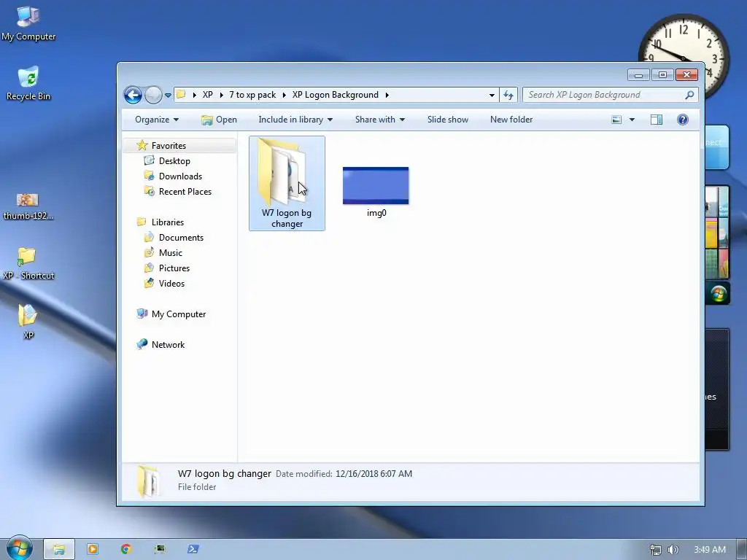747x560 pixels.
Task: Click volume speaker icon in tray
Action: click(x=673, y=550)
